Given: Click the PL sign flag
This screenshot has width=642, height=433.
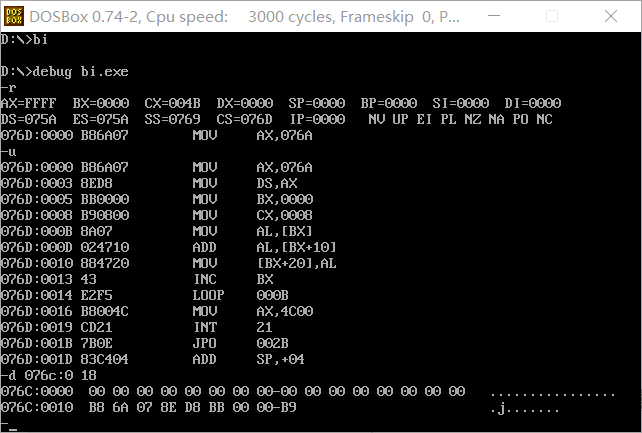Looking at the screenshot, I should tap(448, 119).
